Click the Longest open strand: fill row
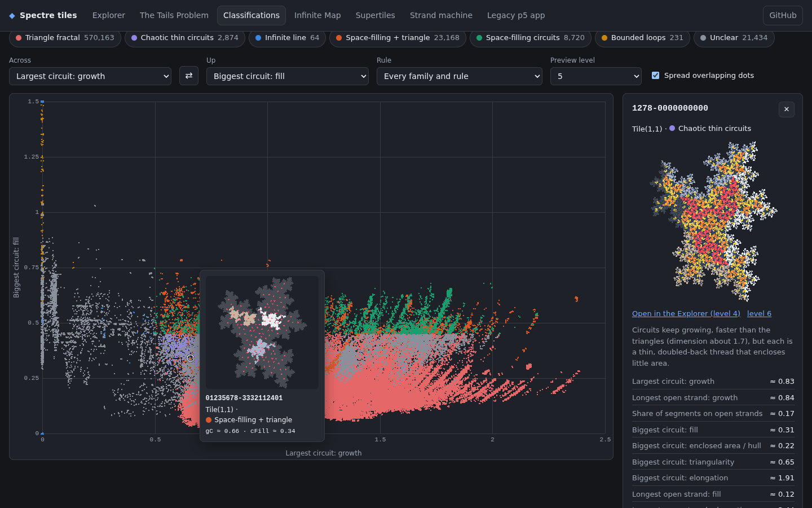This screenshot has width=812, height=508. pos(713,494)
